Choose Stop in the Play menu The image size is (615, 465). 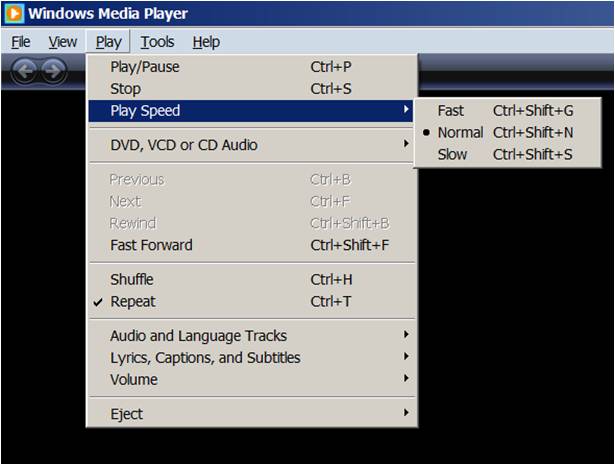coord(125,89)
